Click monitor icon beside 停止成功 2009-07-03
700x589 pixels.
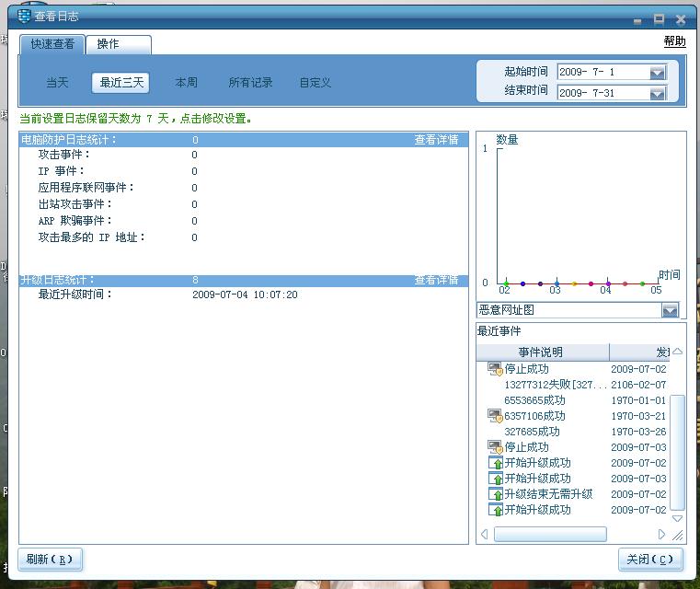pyautogui.click(x=495, y=447)
